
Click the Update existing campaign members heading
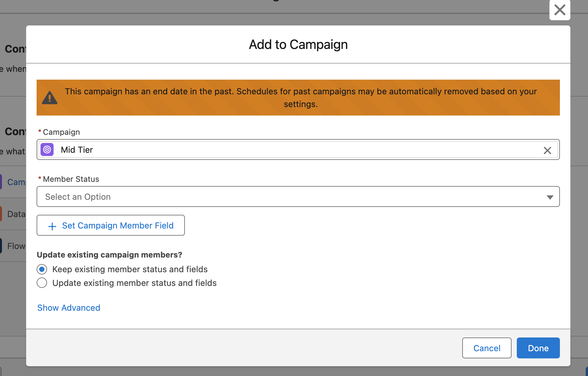[109, 255]
